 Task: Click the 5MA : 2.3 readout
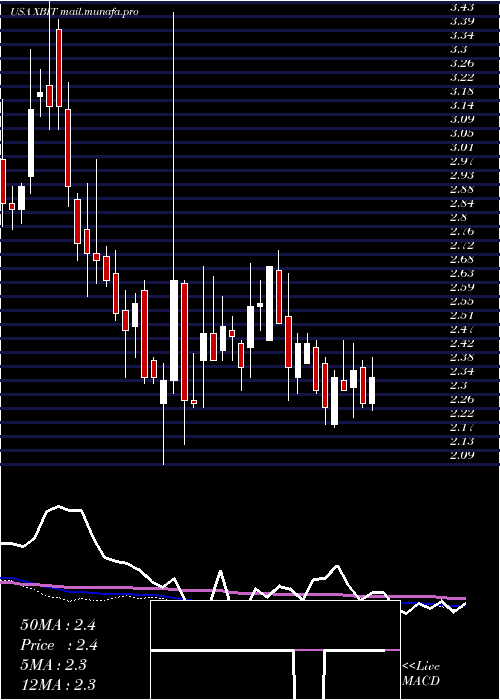pyautogui.click(x=54, y=665)
